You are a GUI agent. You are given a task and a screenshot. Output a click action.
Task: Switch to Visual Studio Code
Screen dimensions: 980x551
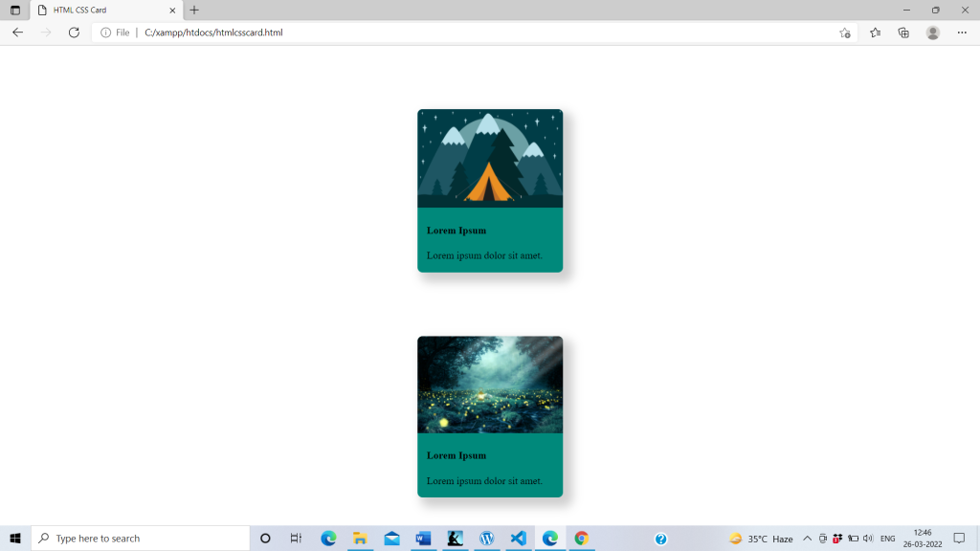click(x=518, y=538)
